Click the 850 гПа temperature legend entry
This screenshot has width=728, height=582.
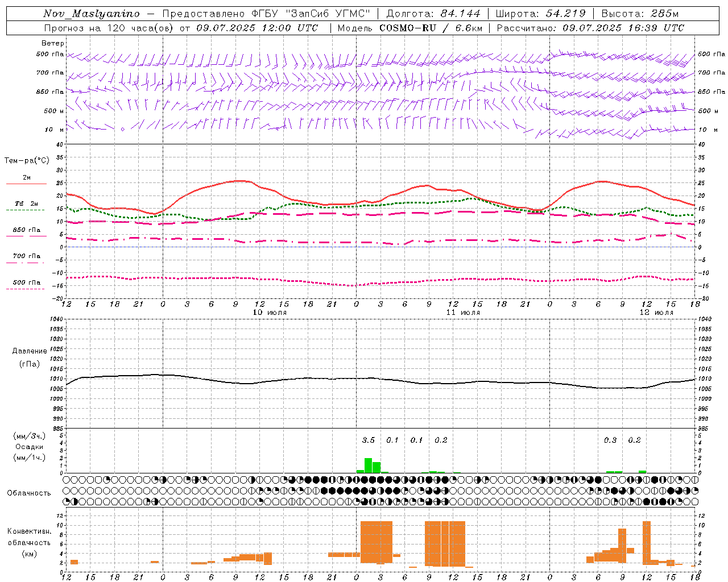point(26,230)
